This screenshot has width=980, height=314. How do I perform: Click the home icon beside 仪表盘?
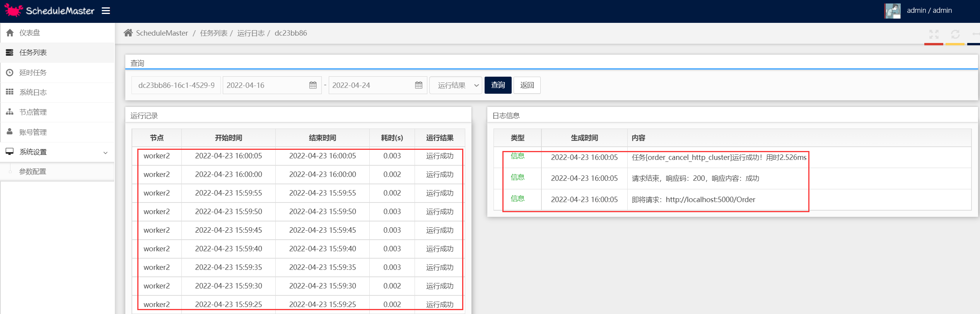tap(10, 33)
